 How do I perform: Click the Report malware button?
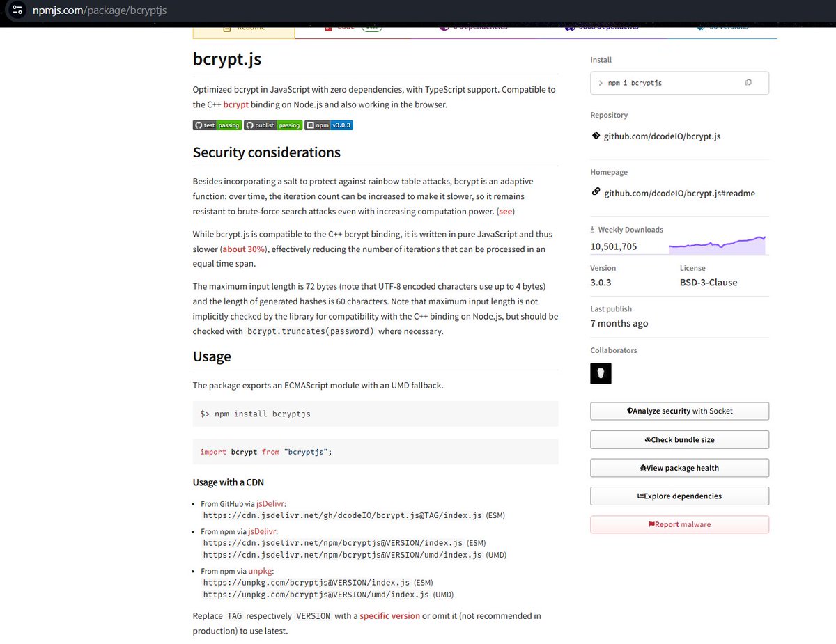click(x=679, y=524)
